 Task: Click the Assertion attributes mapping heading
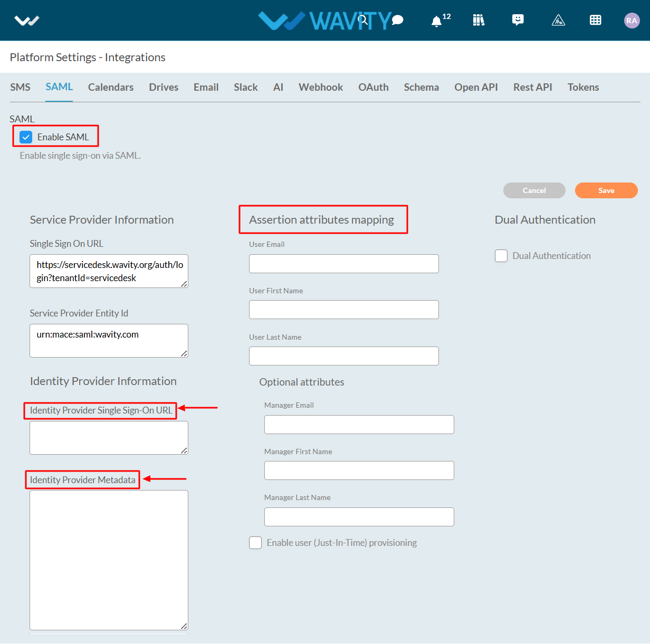click(x=322, y=220)
